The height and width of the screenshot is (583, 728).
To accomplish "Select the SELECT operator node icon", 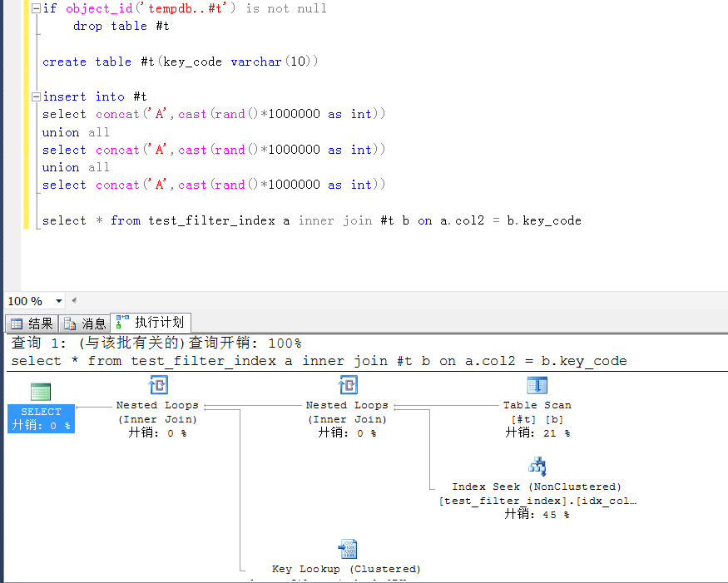I will coord(41,392).
